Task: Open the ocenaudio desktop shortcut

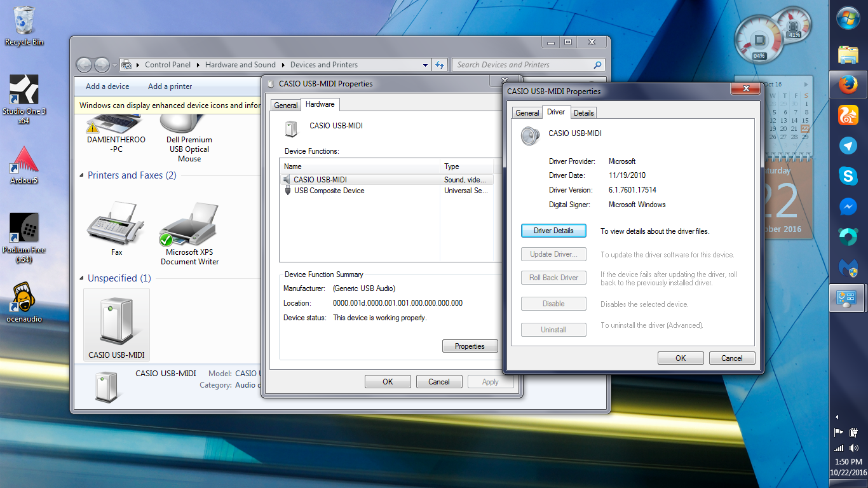Action: pyautogui.click(x=24, y=302)
